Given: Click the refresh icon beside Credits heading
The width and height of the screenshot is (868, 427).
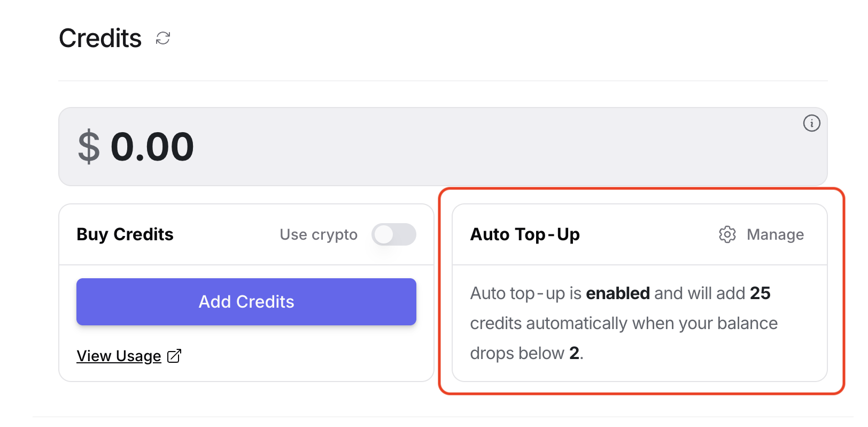Looking at the screenshot, I should pyautogui.click(x=163, y=39).
